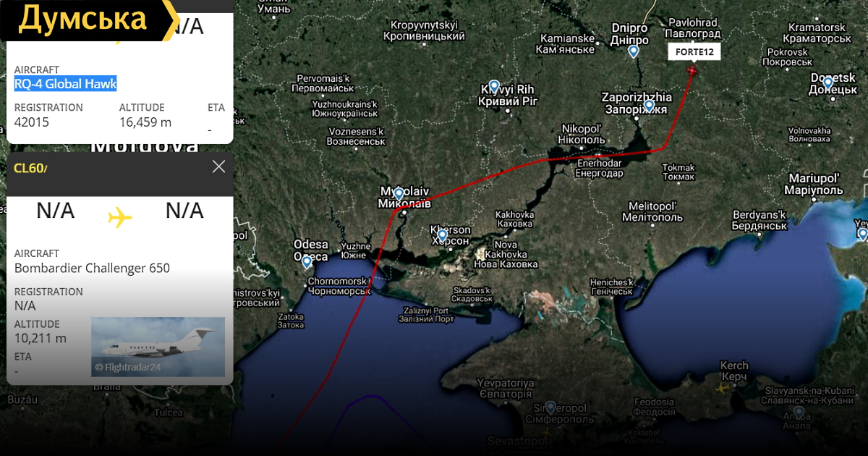
Task: Click the FORTE12 callsign label
Action: [x=694, y=51]
